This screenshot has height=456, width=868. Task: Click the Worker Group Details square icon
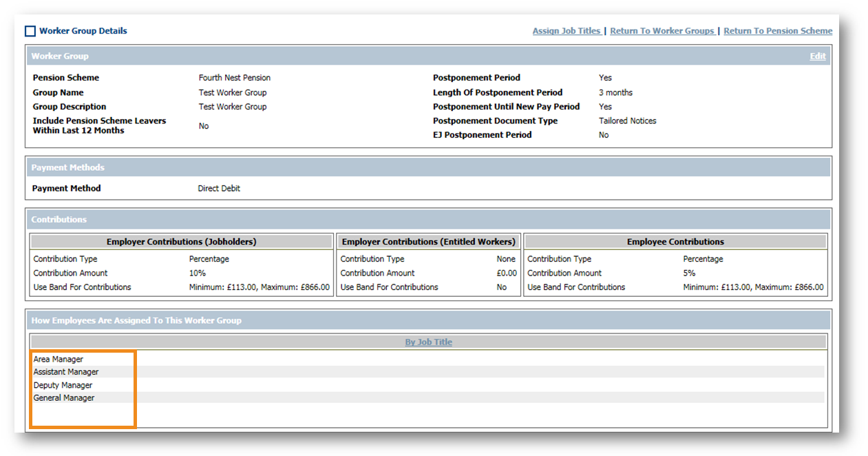pos(30,31)
